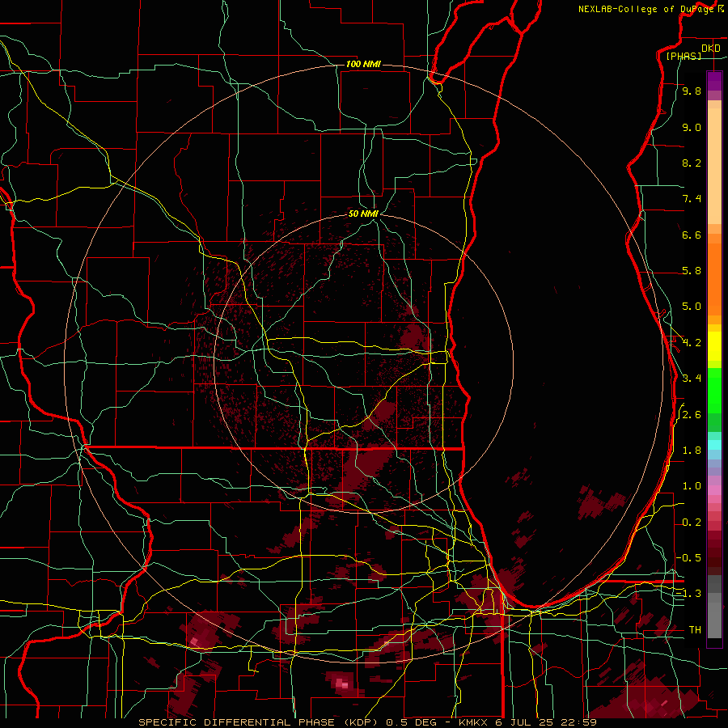Viewport: 728px width, 728px height.
Task: Click the 0.2 value on color scale
Action: [x=692, y=523]
